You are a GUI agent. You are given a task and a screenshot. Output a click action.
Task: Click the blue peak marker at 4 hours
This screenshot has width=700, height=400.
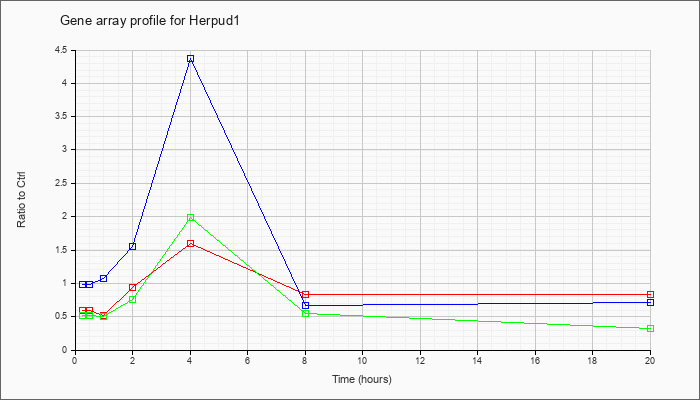coord(191,58)
